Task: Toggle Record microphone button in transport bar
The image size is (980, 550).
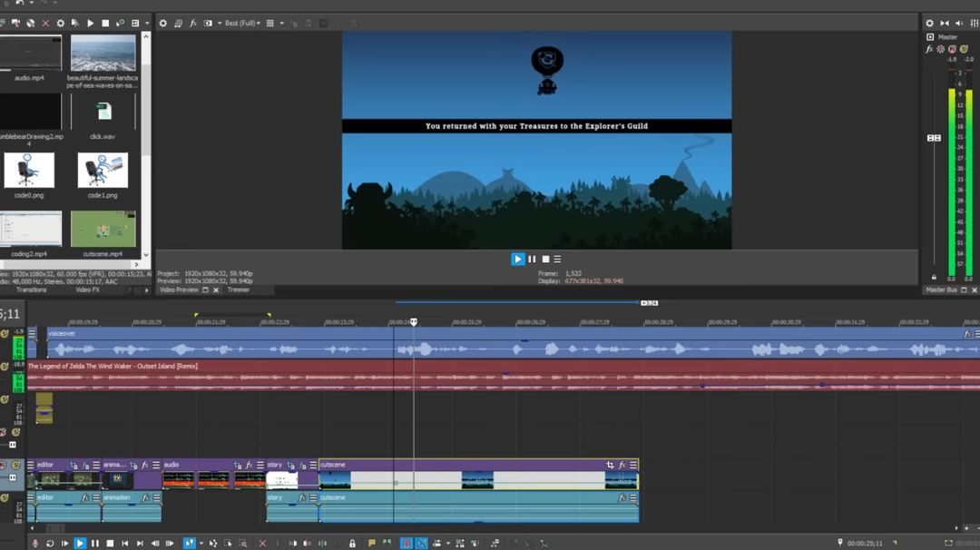Action: coord(35,544)
